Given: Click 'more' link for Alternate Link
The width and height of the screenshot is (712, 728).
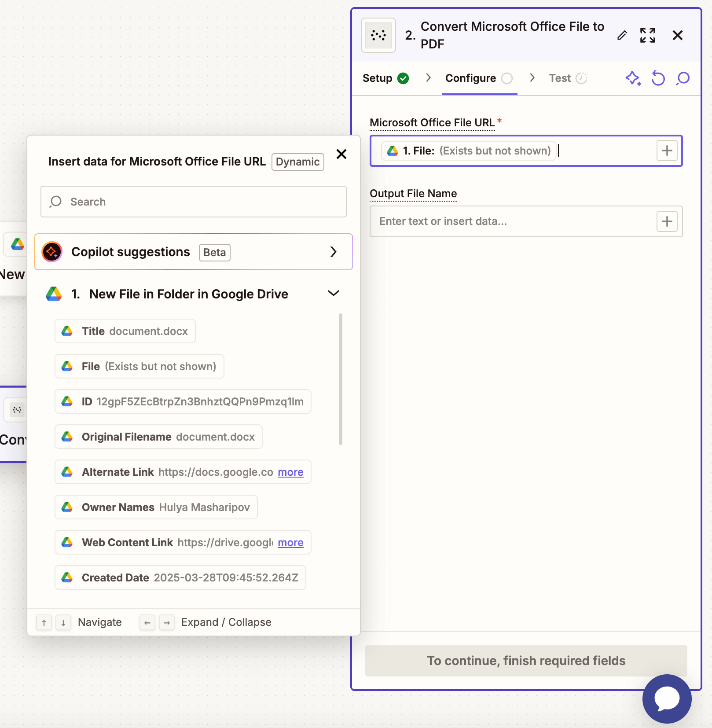Looking at the screenshot, I should tap(290, 472).
